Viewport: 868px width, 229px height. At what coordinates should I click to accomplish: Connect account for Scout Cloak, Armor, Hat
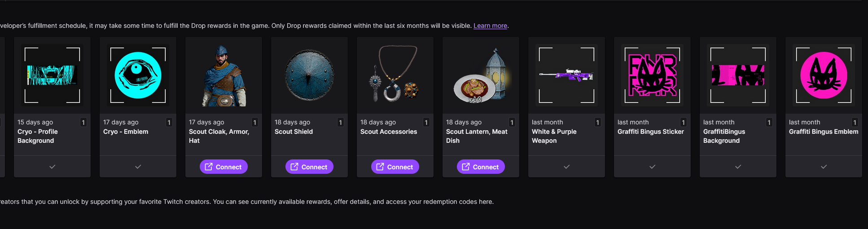click(x=224, y=167)
